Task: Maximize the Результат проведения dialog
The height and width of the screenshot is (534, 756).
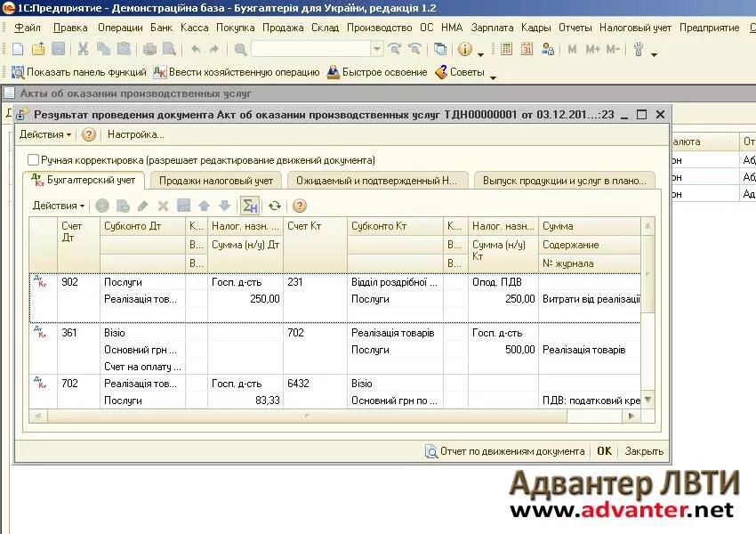Action: (x=641, y=114)
